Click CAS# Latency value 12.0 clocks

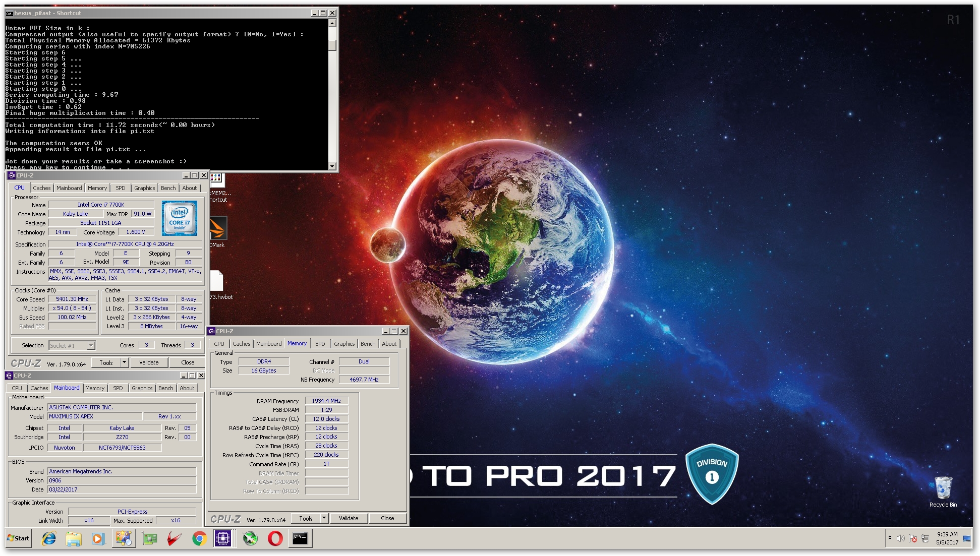coord(326,419)
